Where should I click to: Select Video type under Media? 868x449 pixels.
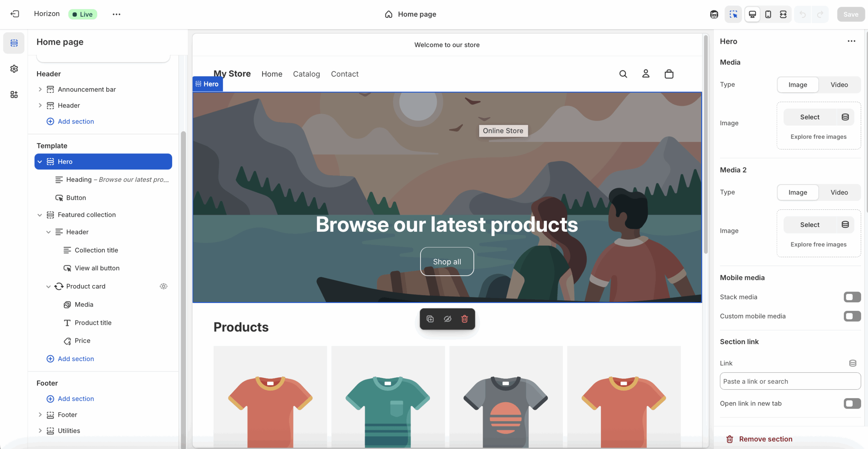[x=839, y=85]
